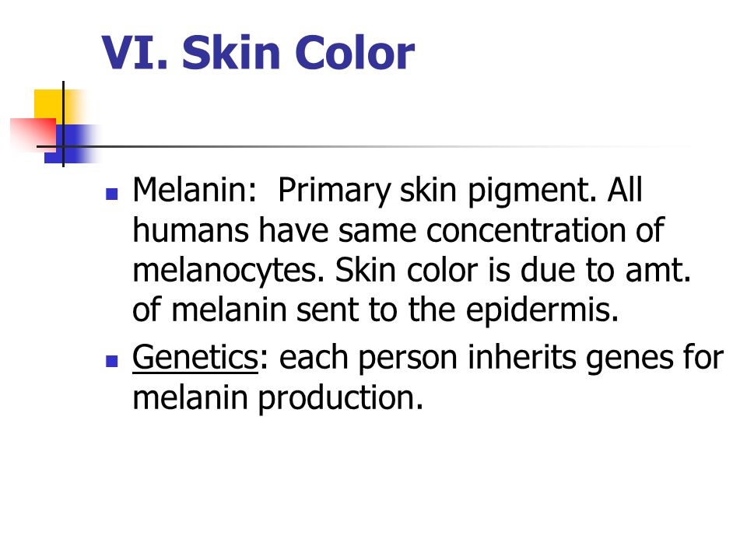The image size is (747, 560).
Task: Select the blue bullet marker beside Melanin
Action: [x=111, y=194]
